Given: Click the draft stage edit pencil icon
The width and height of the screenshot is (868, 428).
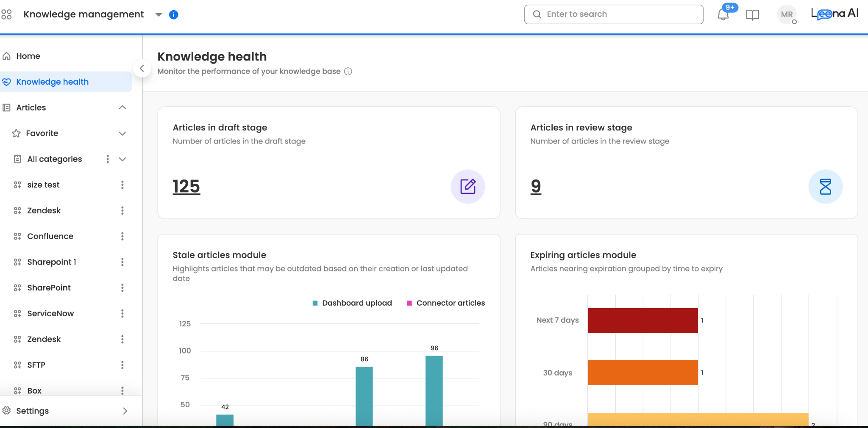Looking at the screenshot, I should click(468, 187).
